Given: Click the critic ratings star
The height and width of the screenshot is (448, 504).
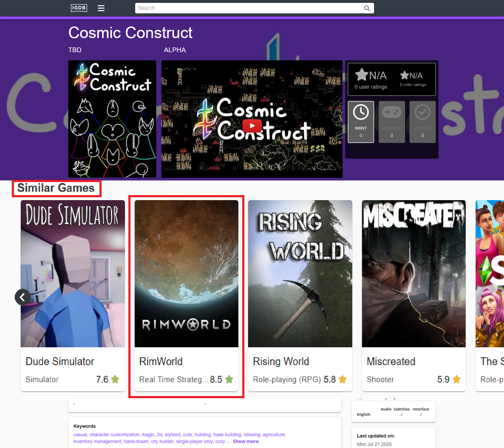Looking at the screenshot, I should (405, 75).
